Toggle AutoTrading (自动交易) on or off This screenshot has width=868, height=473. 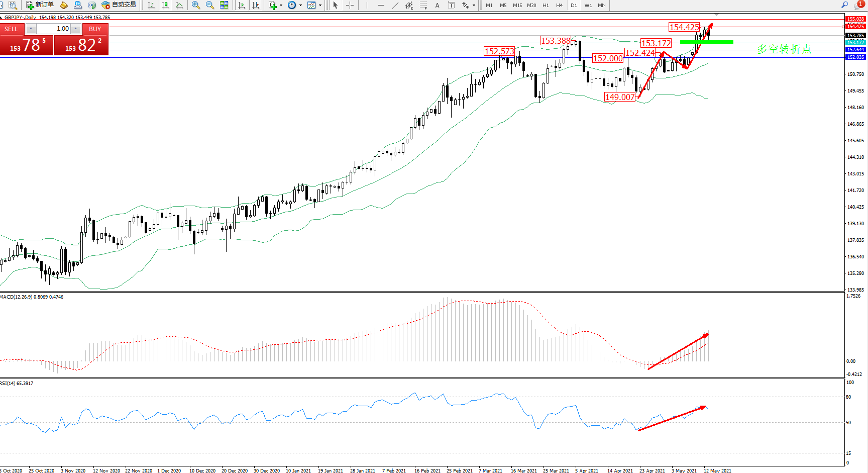[x=119, y=5]
